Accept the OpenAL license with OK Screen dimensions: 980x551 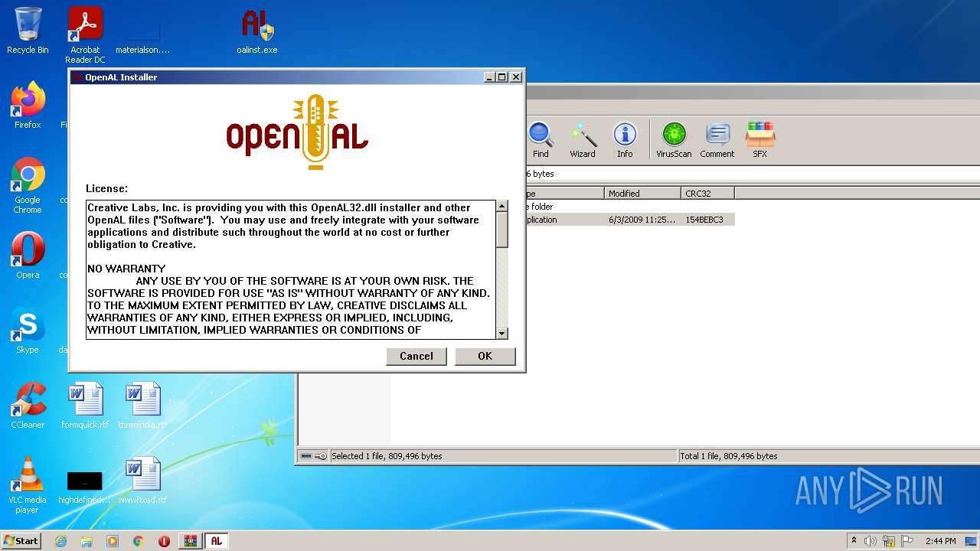(x=485, y=356)
